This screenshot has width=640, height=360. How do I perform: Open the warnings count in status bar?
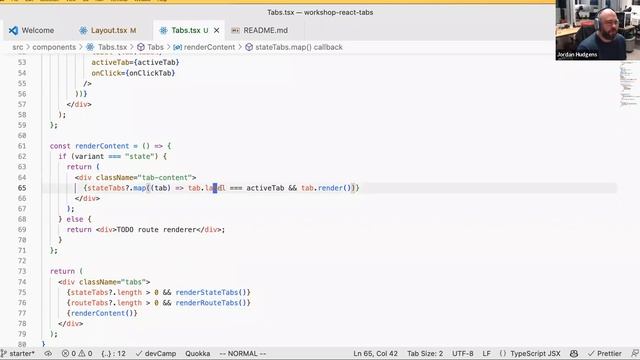85,353
